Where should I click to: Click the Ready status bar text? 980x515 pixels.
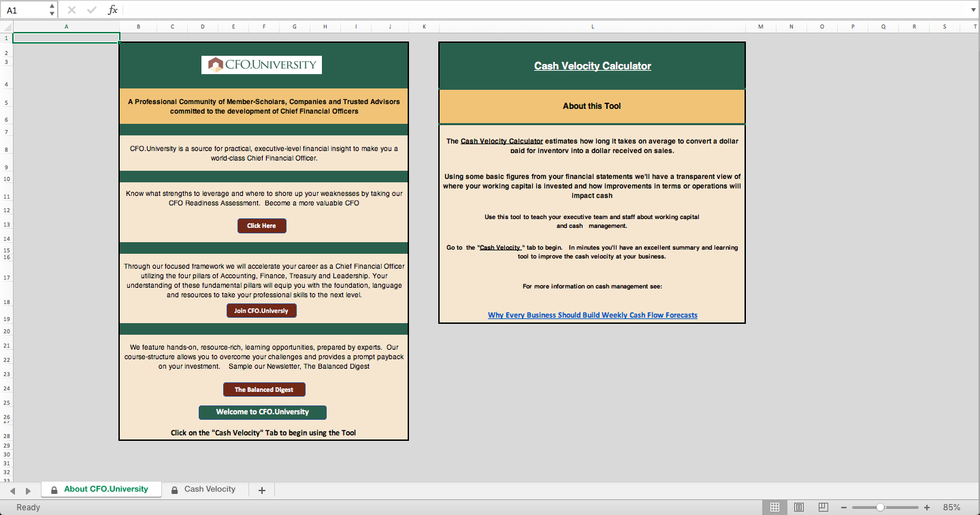click(x=28, y=508)
